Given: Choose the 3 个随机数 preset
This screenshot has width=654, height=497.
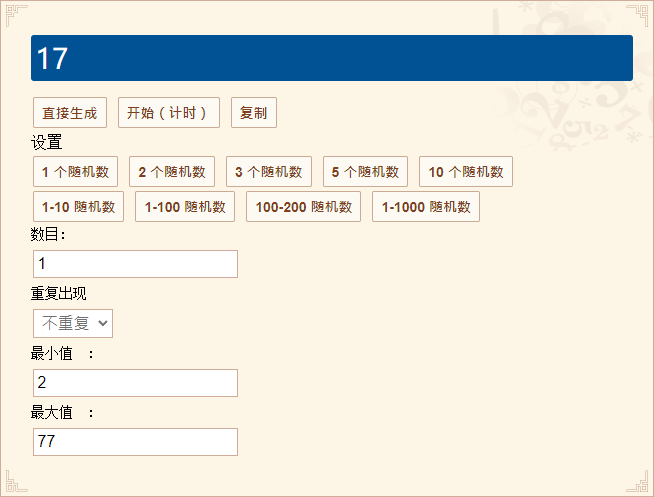Looking at the screenshot, I should point(269,171).
